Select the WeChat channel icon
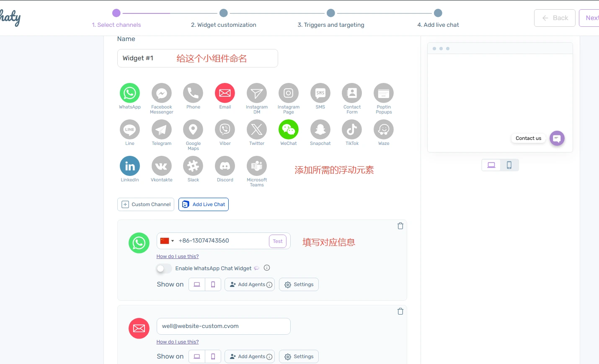The width and height of the screenshot is (599, 364). point(288,130)
